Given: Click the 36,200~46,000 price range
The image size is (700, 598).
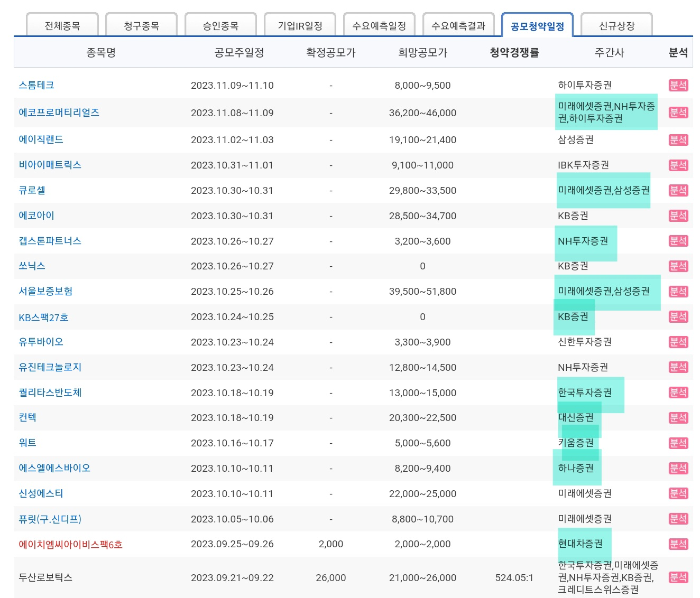Looking at the screenshot, I should [x=422, y=113].
